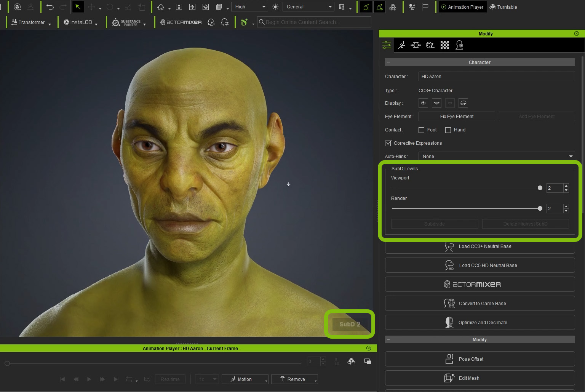585x392 pixels.
Task: Open the Auto-Blink dropdown
Action: click(x=496, y=156)
